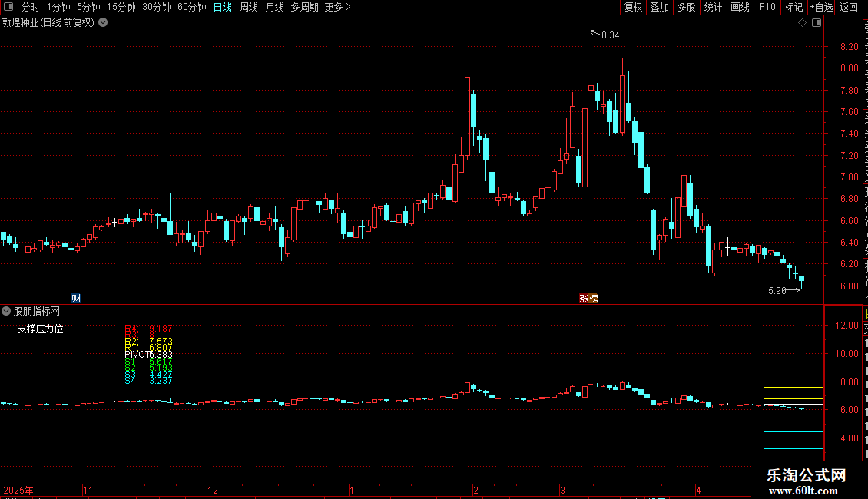The width and height of the screenshot is (868, 499).
Task: Expand the 敦煌种业 chart options dropdown
Action: click(x=103, y=23)
